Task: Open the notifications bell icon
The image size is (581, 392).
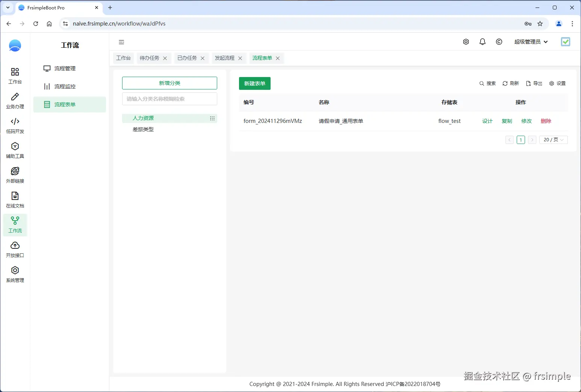Action: pos(483,42)
